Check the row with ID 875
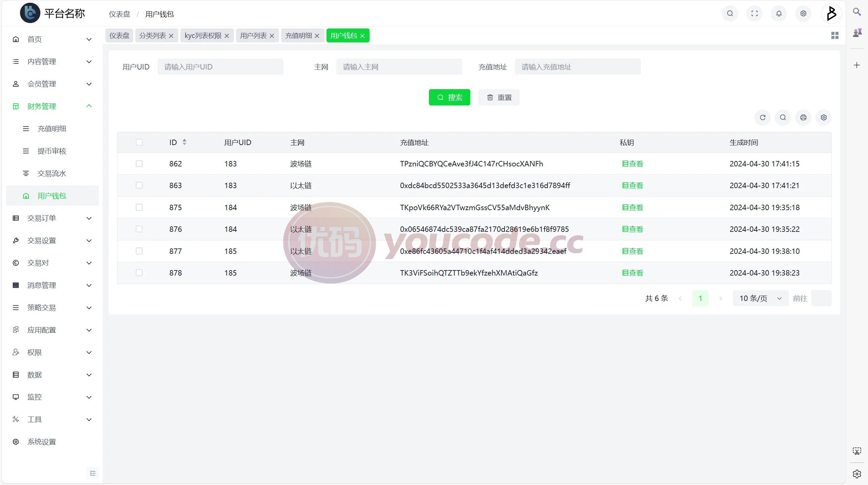This screenshot has width=868, height=485. coord(139,207)
